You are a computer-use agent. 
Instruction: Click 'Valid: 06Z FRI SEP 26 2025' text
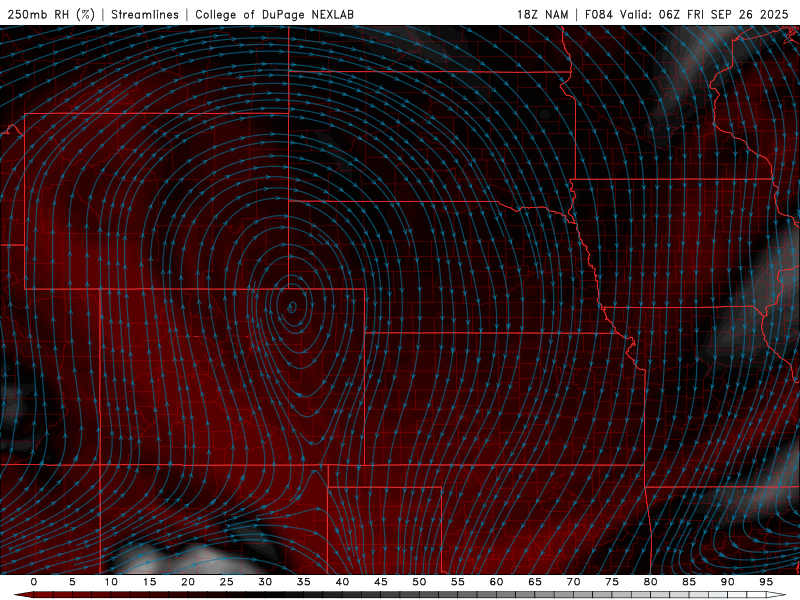[x=704, y=14]
